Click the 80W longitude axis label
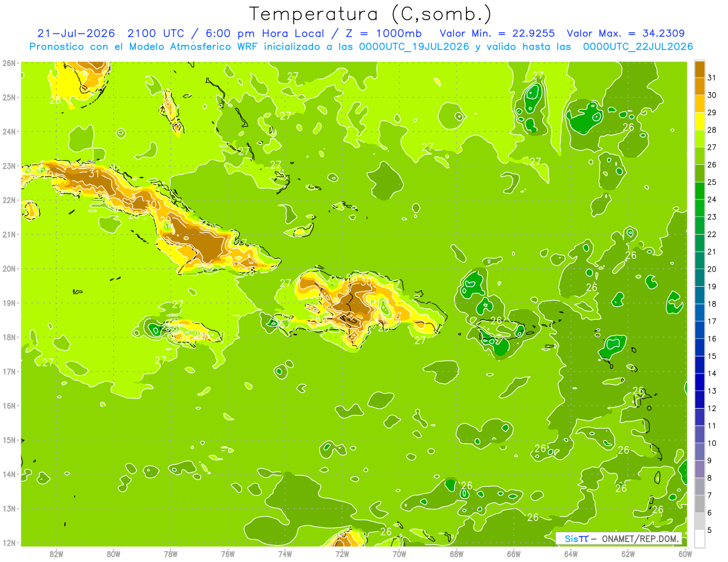This screenshot has height=562, width=728. (113, 554)
